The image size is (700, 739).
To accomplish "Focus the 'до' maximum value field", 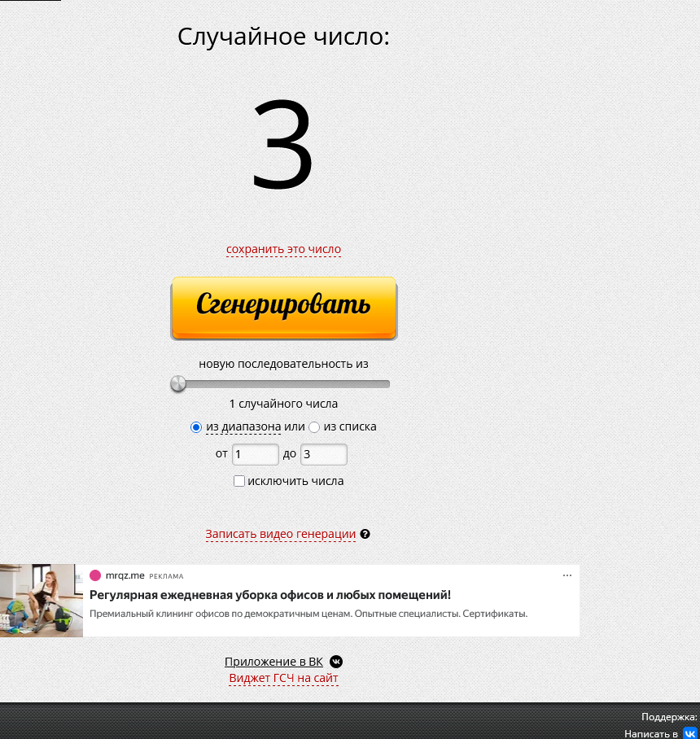I will pos(323,454).
